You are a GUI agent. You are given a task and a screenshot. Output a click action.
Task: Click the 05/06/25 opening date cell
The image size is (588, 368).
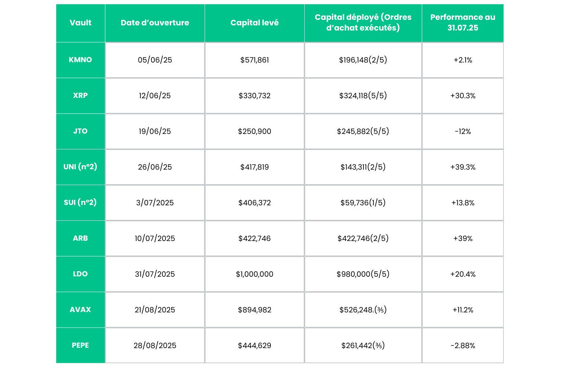[x=155, y=60]
